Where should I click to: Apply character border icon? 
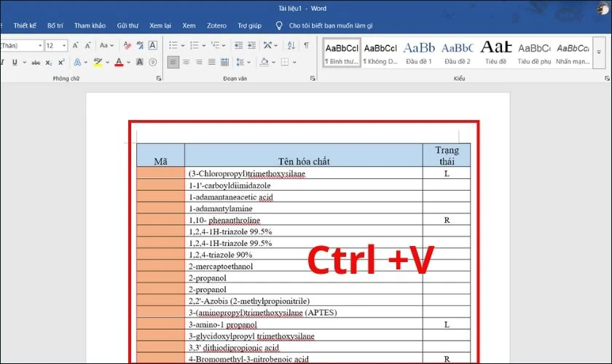(x=153, y=45)
